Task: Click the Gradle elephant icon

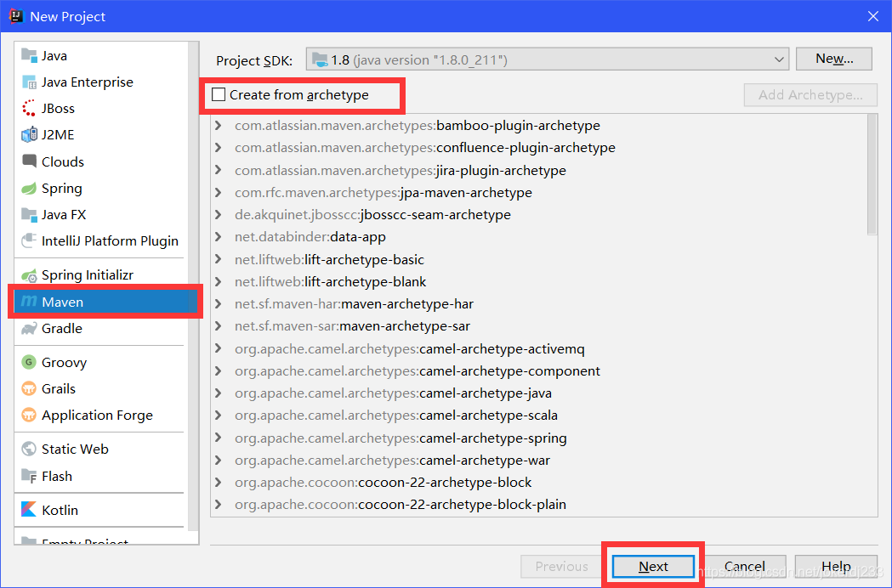Action: point(29,328)
